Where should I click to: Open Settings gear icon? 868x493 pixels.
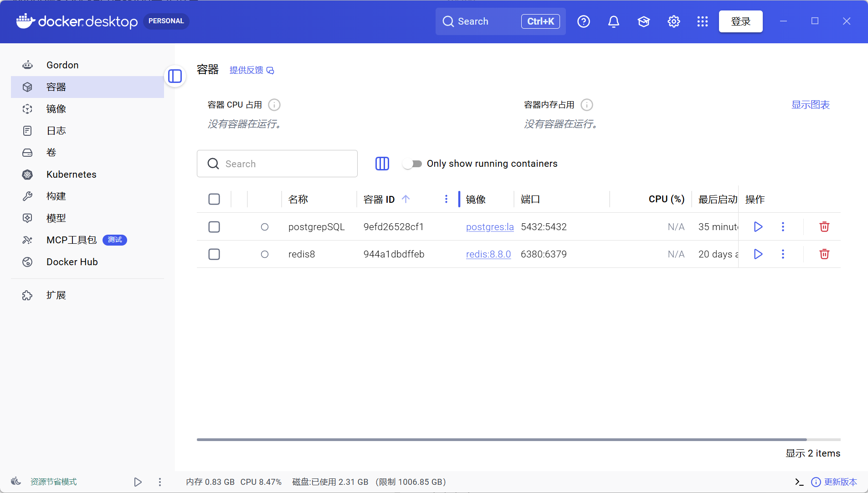tap(674, 21)
